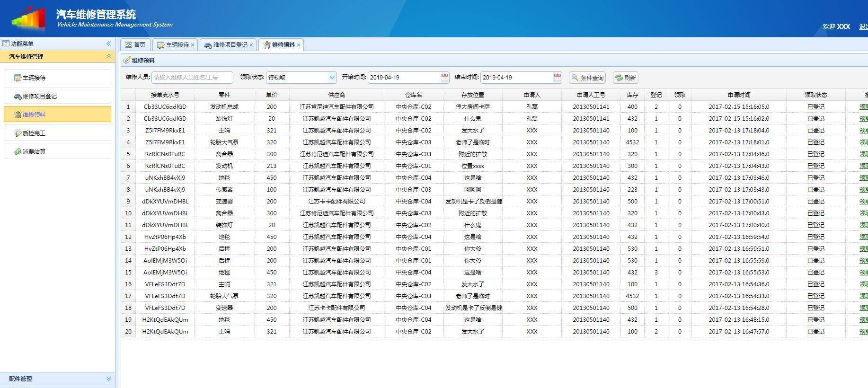Screen dimensions: 868x388
Task: Focus the 维修人员 name input field
Action: 192,78
